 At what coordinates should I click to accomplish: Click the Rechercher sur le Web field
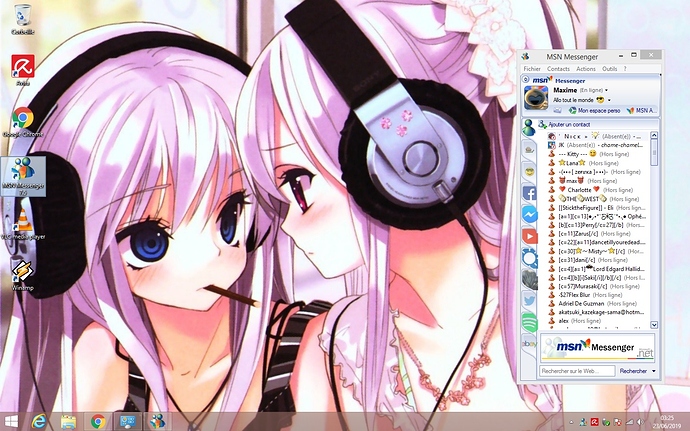point(577,371)
